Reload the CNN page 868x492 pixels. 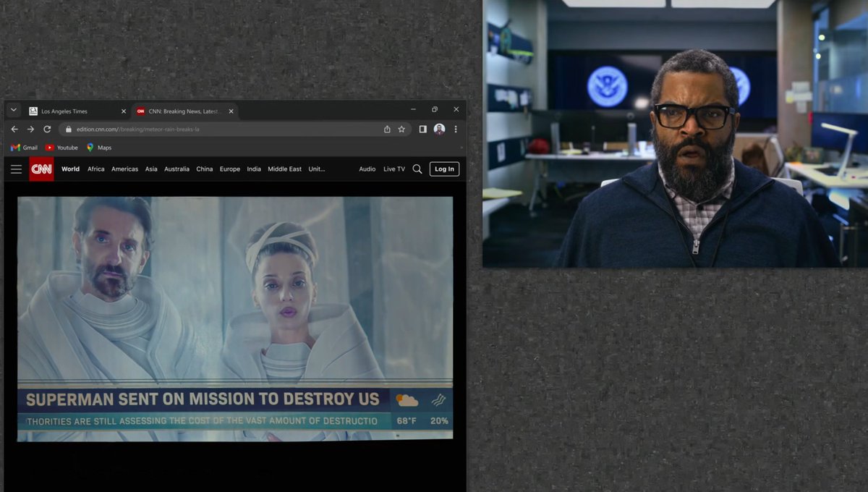[x=47, y=129]
